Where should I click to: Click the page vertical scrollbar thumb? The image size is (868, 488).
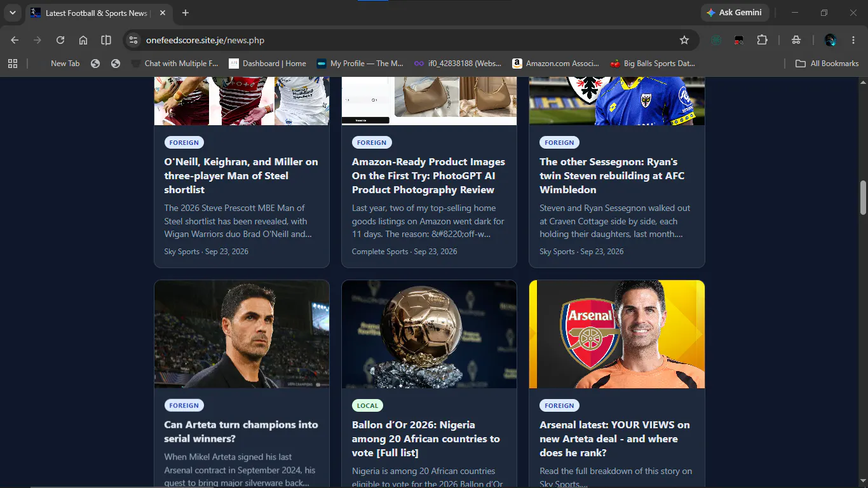[x=863, y=198]
